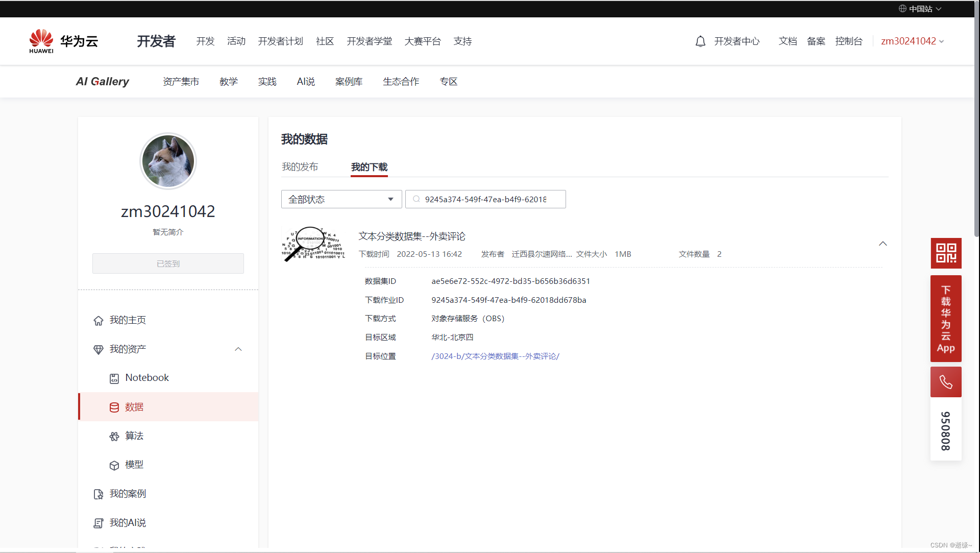Open the 全部状态 status dropdown
Viewport: 980px width, 553px height.
(x=341, y=199)
